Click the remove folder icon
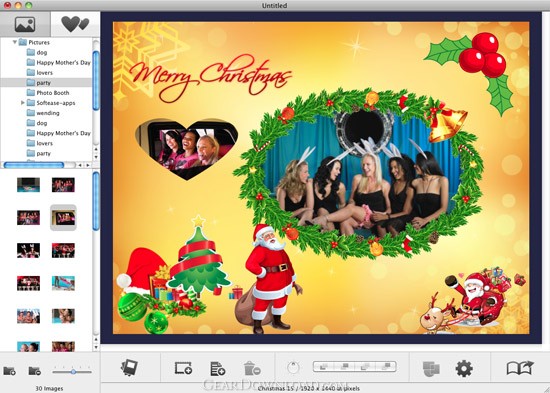 coord(34,370)
